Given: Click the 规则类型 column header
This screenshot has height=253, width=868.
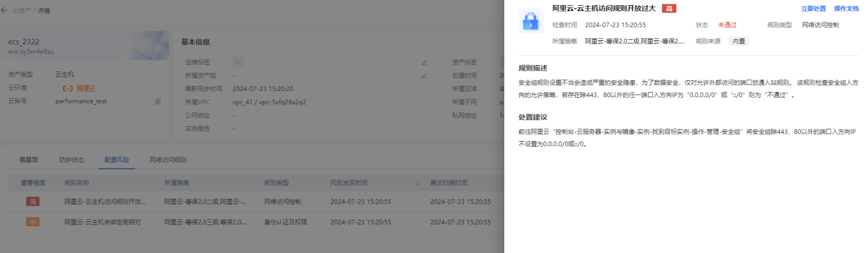Looking at the screenshot, I should tap(277, 183).
